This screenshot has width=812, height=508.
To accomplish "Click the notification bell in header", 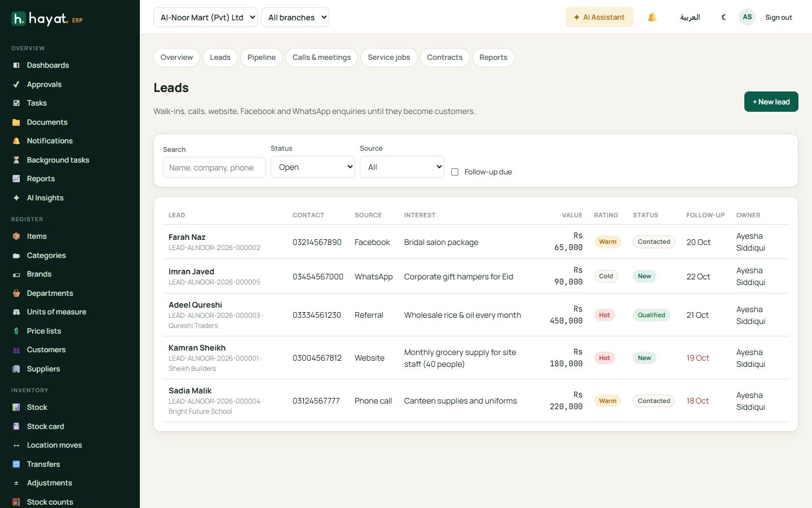I will [x=652, y=17].
